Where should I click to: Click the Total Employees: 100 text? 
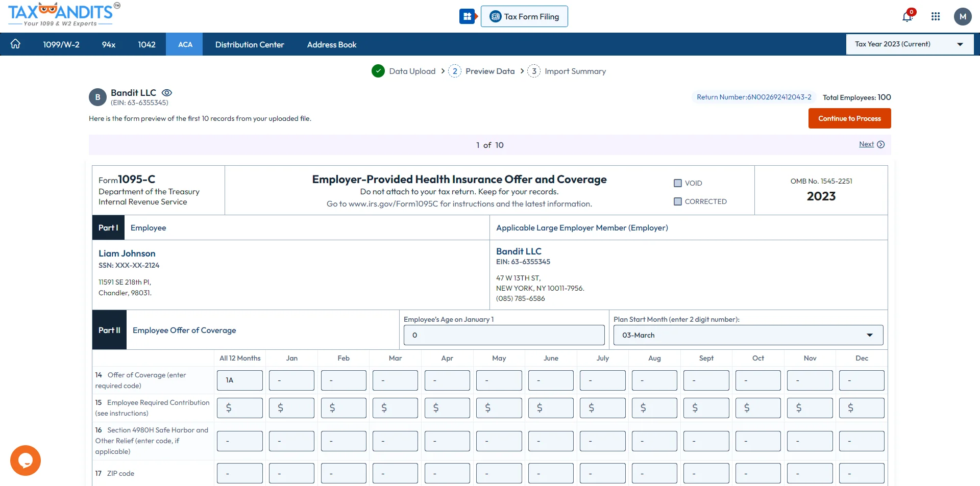coord(857,97)
